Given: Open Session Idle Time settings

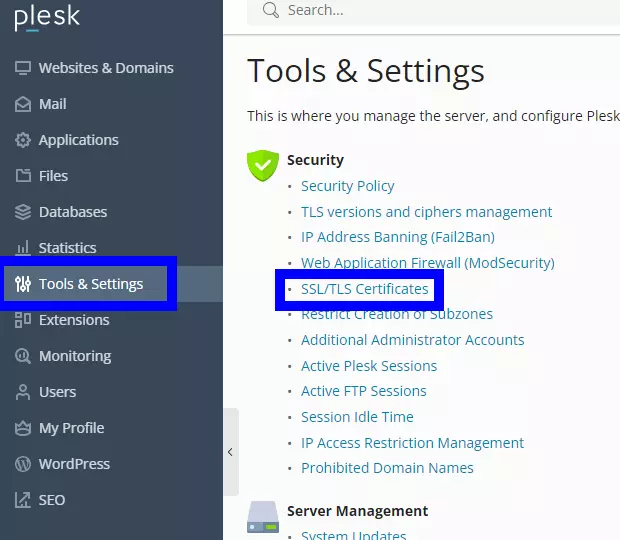Looking at the screenshot, I should [x=357, y=417].
